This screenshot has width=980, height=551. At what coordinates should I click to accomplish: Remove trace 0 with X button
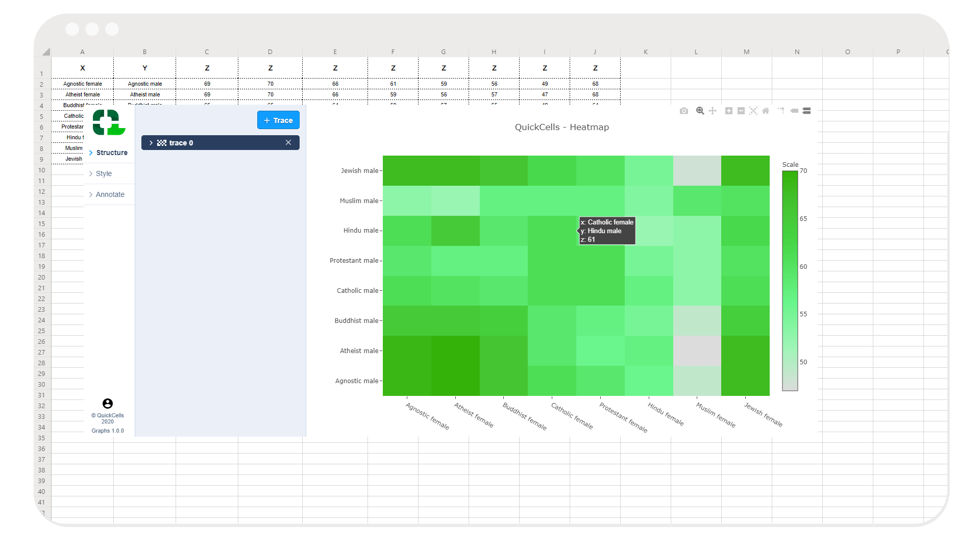(x=288, y=143)
